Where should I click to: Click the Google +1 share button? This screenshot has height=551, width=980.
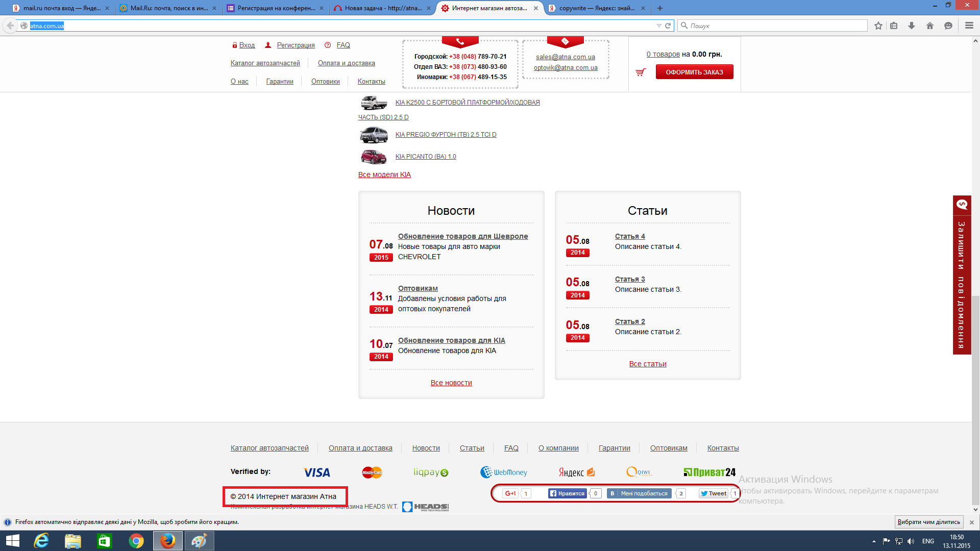tap(509, 493)
